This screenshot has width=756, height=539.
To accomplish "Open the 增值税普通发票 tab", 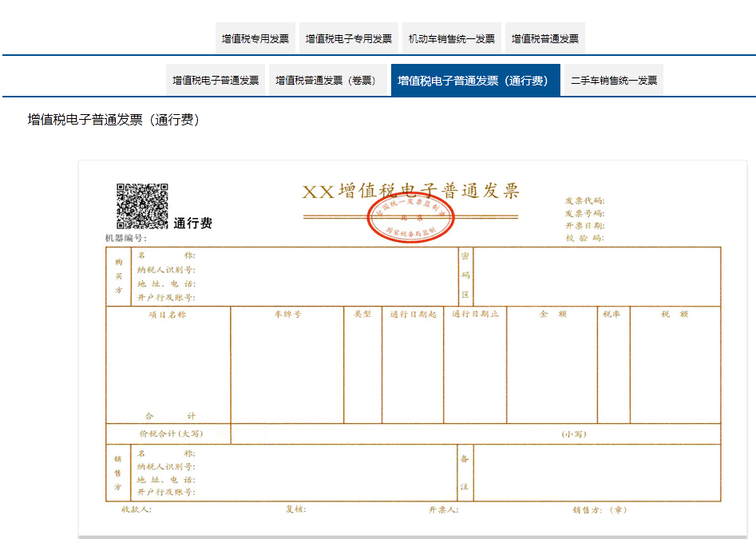I will point(544,38).
